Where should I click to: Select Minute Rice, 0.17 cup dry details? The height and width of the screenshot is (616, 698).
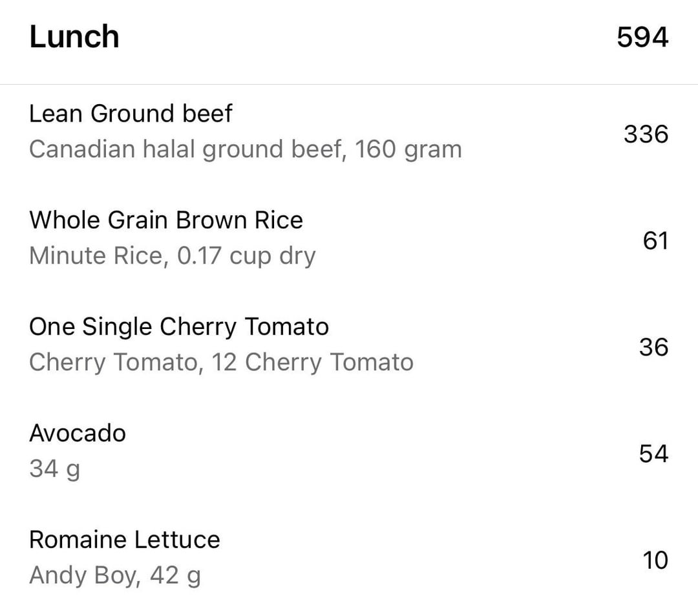pyautogui.click(x=173, y=256)
